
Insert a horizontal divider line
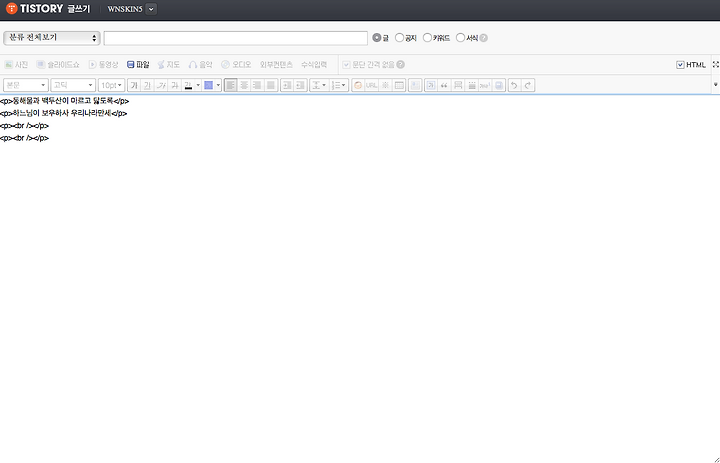472,85
